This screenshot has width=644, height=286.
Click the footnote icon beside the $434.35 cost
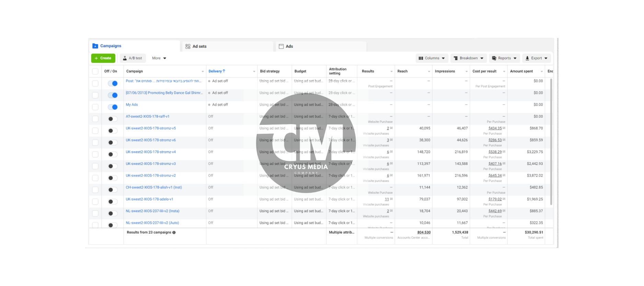(x=504, y=128)
